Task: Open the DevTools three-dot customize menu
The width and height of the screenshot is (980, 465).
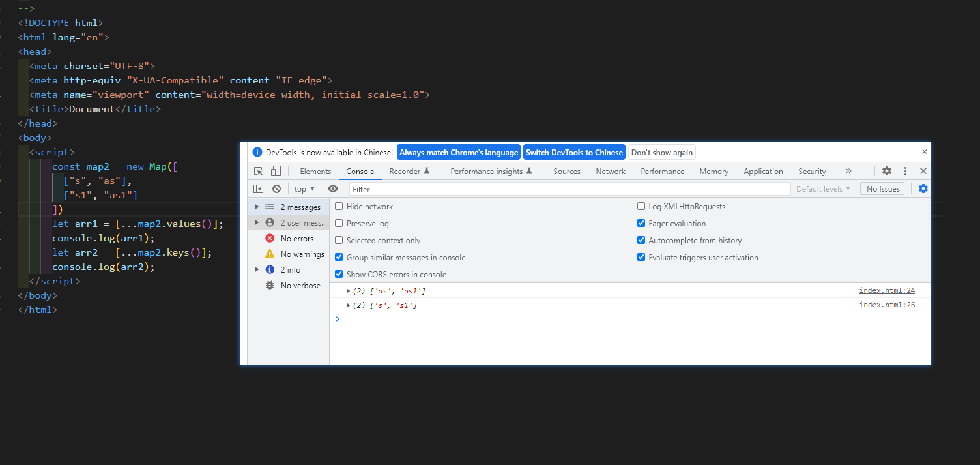Action: click(x=905, y=171)
